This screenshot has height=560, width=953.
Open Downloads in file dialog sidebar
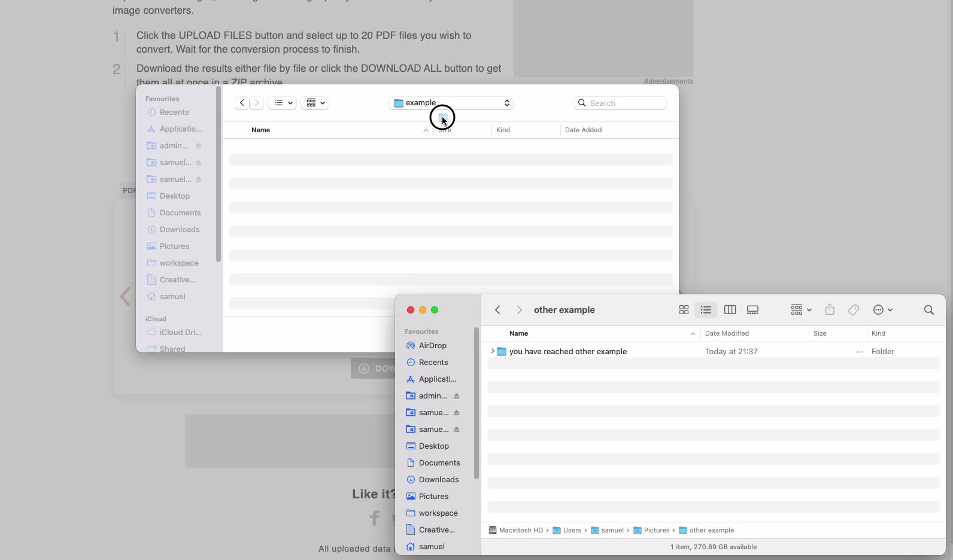coord(179,230)
